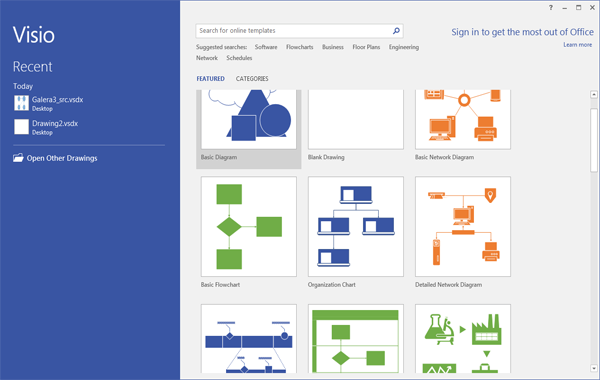Screen dimensions: 600x380
Task: Click the scrollbar up arrow
Action: [x=594, y=94]
